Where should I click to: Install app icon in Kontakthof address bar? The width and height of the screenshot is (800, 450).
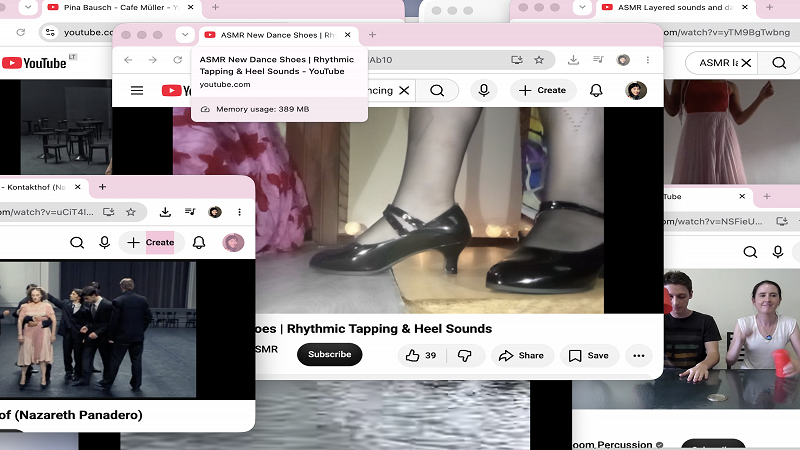[109, 212]
